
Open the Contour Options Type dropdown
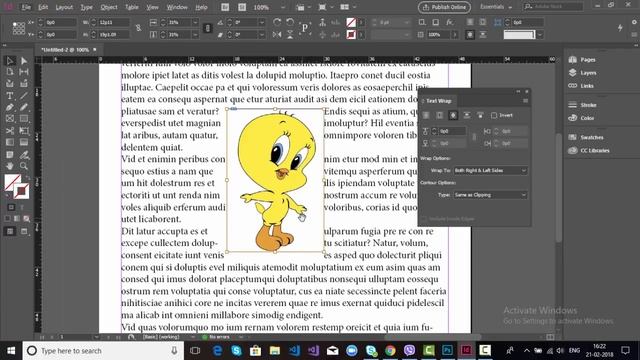click(x=490, y=195)
